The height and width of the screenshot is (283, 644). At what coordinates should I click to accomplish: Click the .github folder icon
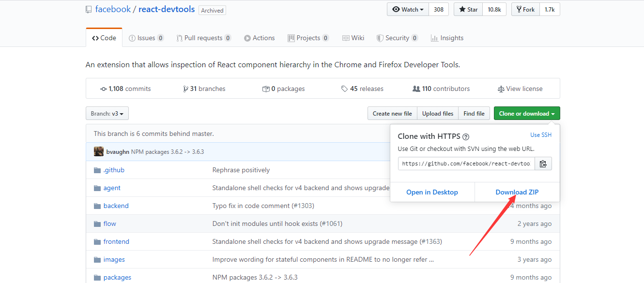point(97,170)
